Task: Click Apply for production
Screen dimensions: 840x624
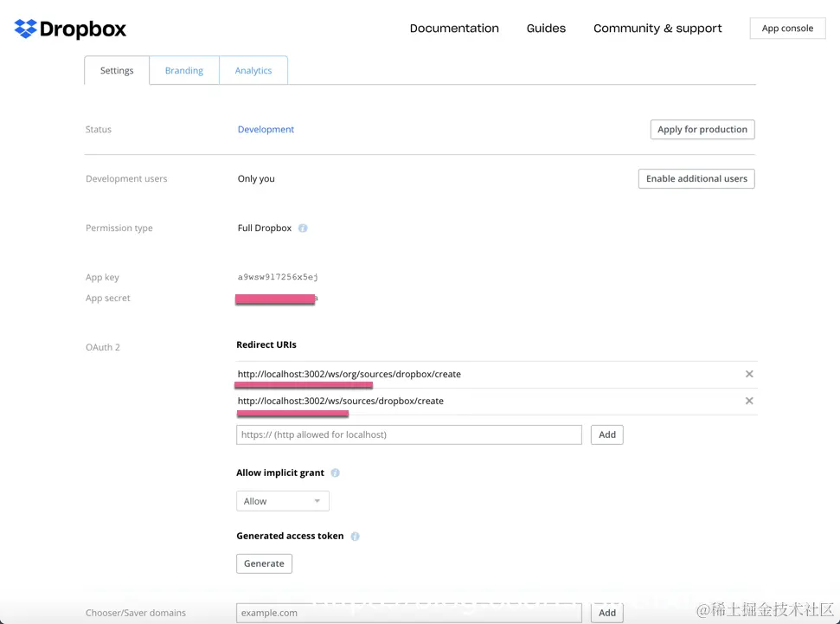Action: click(702, 129)
